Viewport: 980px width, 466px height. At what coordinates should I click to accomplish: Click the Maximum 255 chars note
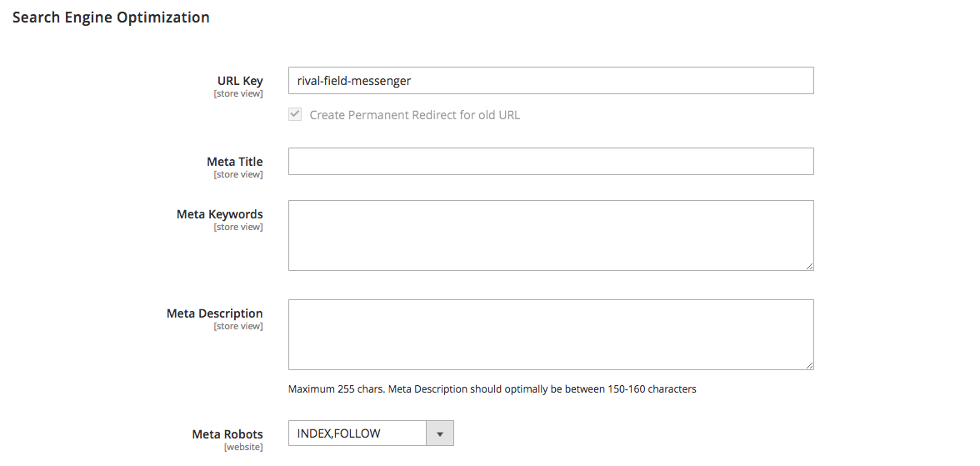pyautogui.click(x=492, y=389)
